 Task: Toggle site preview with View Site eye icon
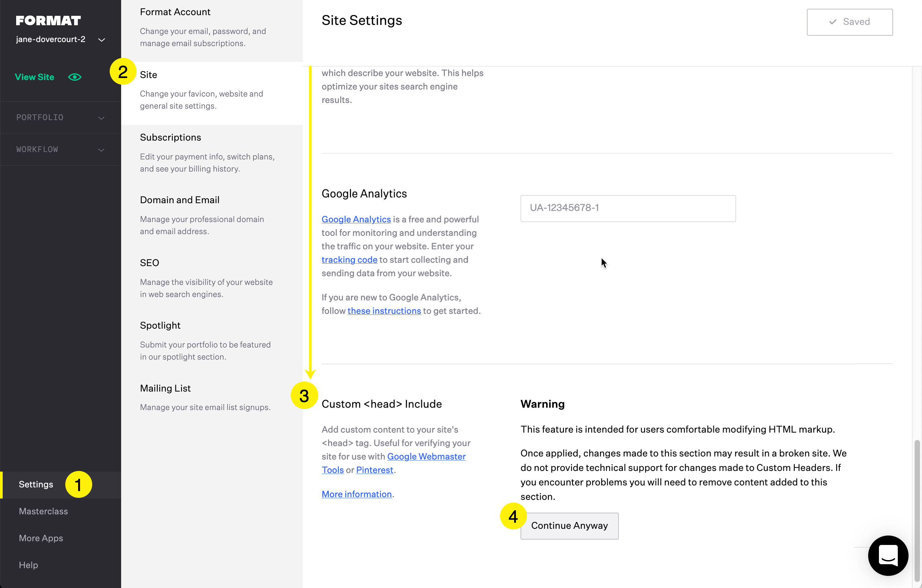[75, 77]
